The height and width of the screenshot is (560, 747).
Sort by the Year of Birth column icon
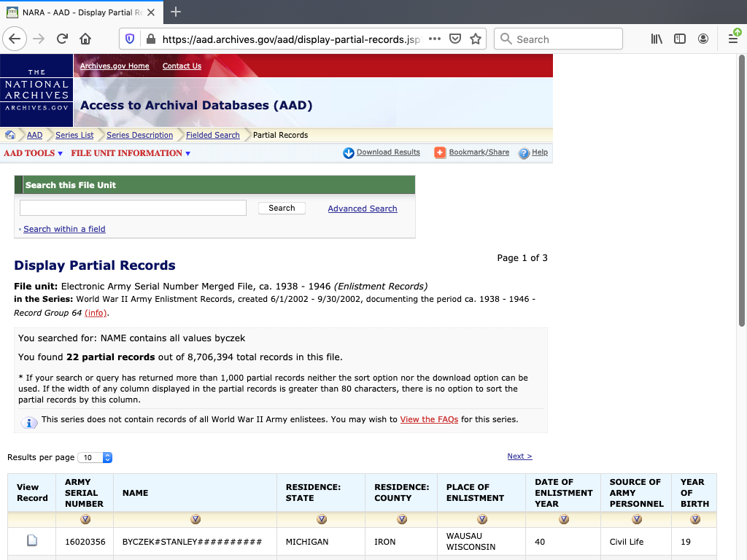694,519
